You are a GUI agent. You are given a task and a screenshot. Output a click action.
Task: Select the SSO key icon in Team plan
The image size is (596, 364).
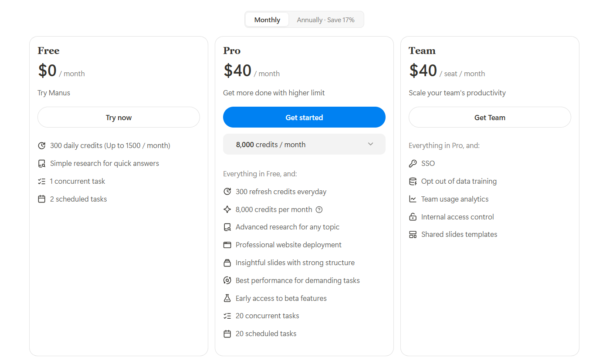tap(413, 163)
